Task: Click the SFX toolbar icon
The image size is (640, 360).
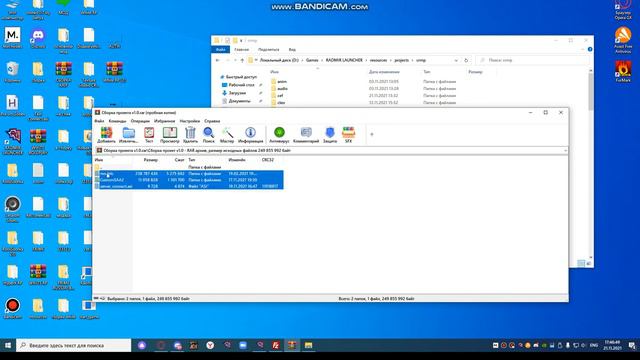Action: [348, 135]
